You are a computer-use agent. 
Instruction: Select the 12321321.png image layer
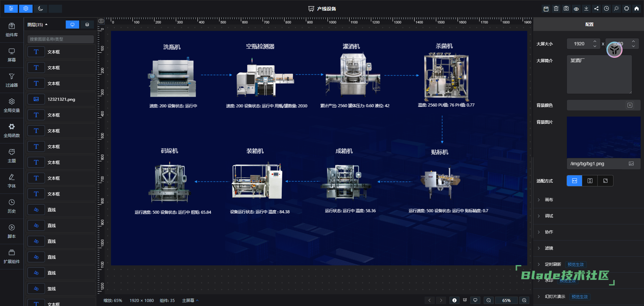61,99
